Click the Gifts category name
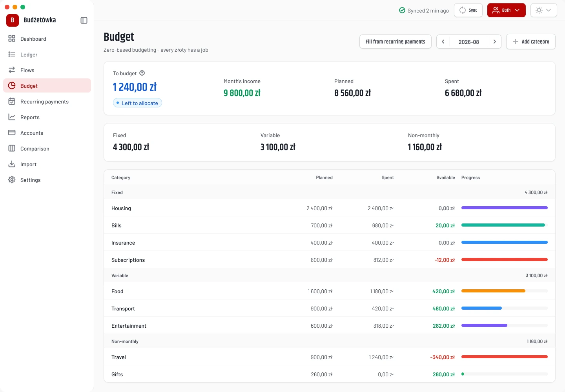This screenshot has width=565, height=392. pyautogui.click(x=117, y=374)
